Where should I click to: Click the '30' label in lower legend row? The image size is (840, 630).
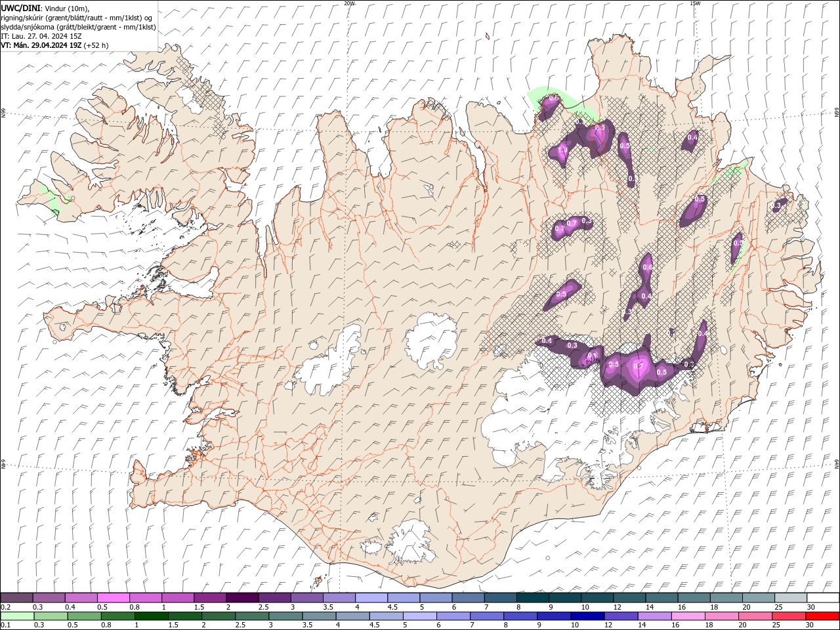tap(811, 625)
